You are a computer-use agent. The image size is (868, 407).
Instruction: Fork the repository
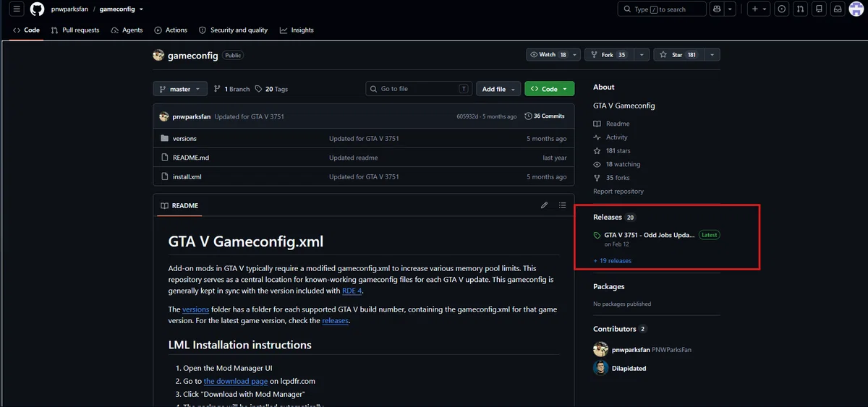(x=608, y=54)
